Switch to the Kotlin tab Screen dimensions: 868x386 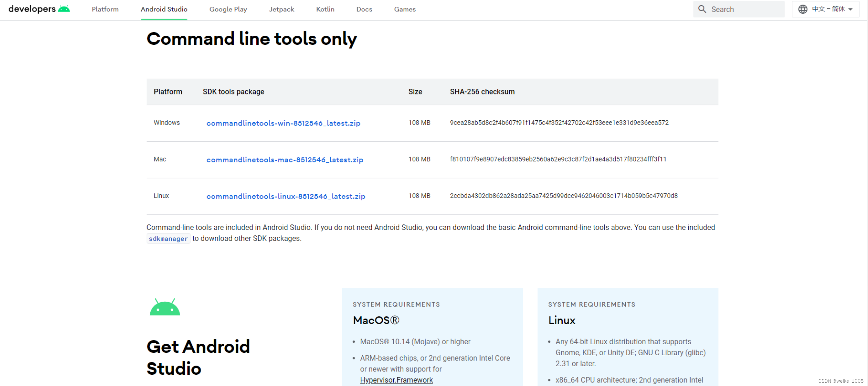pos(325,9)
